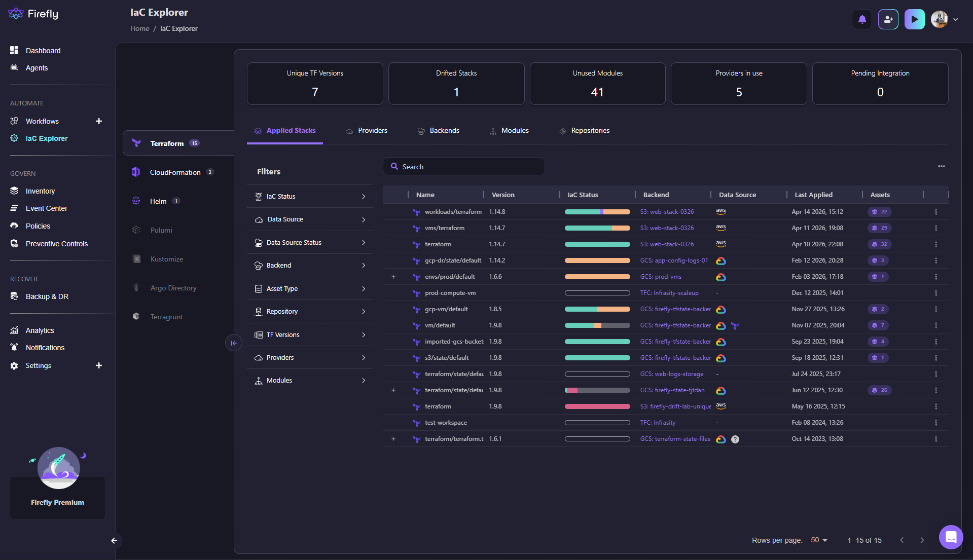The width and height of the screenshot is (973, 560).
Task: Click Home breadcrumb link
Action: point(139,28)
